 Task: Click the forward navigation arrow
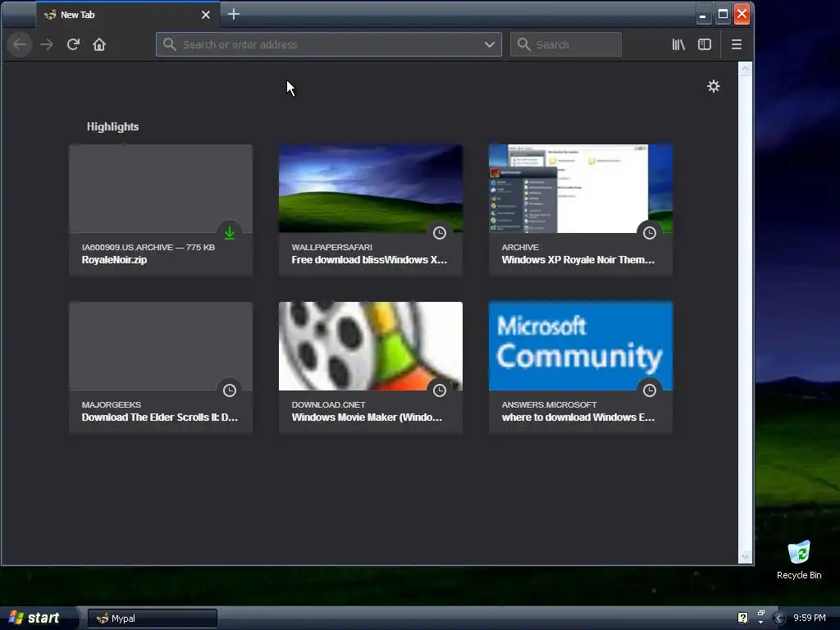(x=47, y=44)
